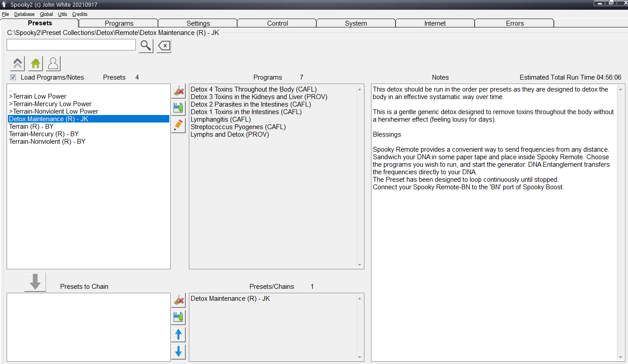Click the empty Presets to Chain list box

tap(88, 327)
